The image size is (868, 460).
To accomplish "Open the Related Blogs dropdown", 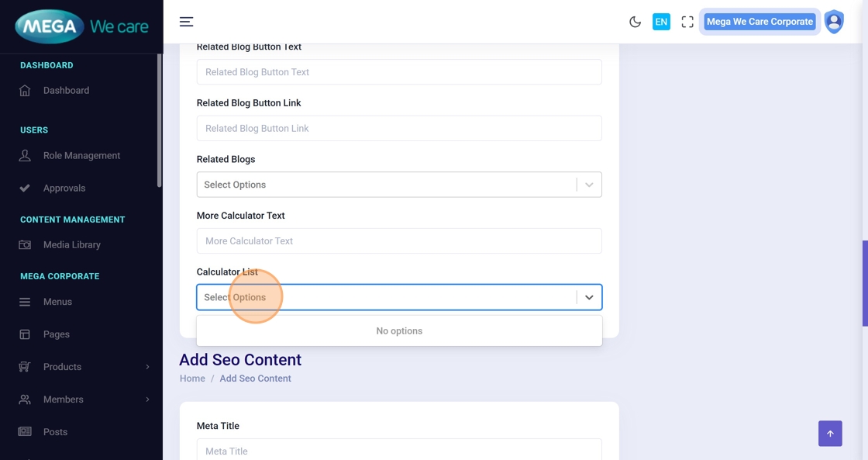I will pyautogui.click(x=387, y=185).
